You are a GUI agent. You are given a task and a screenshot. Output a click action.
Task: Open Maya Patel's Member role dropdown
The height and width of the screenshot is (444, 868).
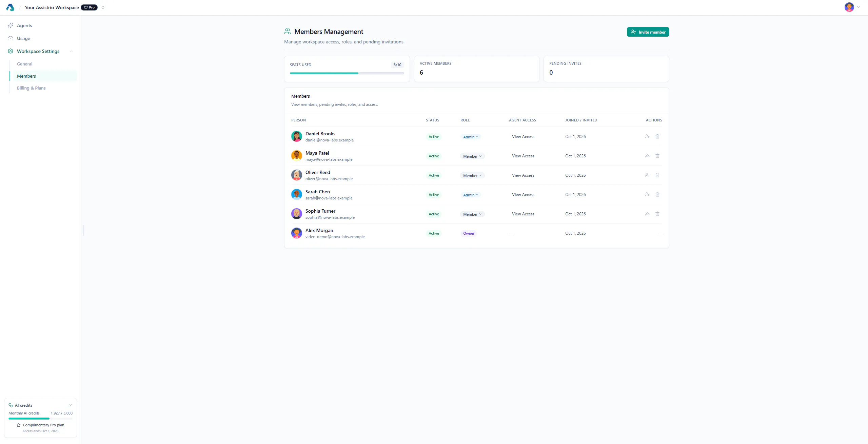click(x=472, y=156)
